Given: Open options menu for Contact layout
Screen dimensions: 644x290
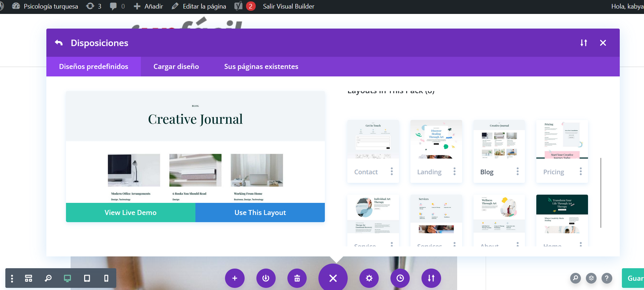Looking at the screenshot, I should [x=392, y=171].
